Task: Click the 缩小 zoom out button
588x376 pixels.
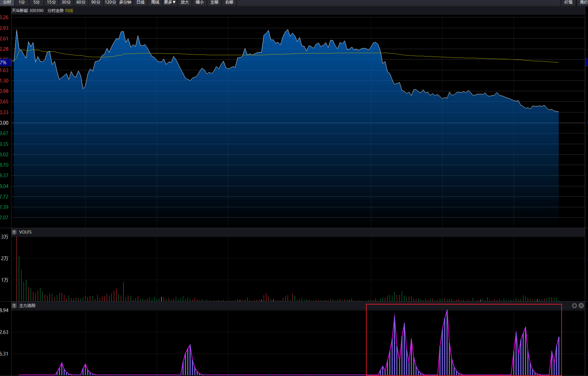Action: pos(200,2)
